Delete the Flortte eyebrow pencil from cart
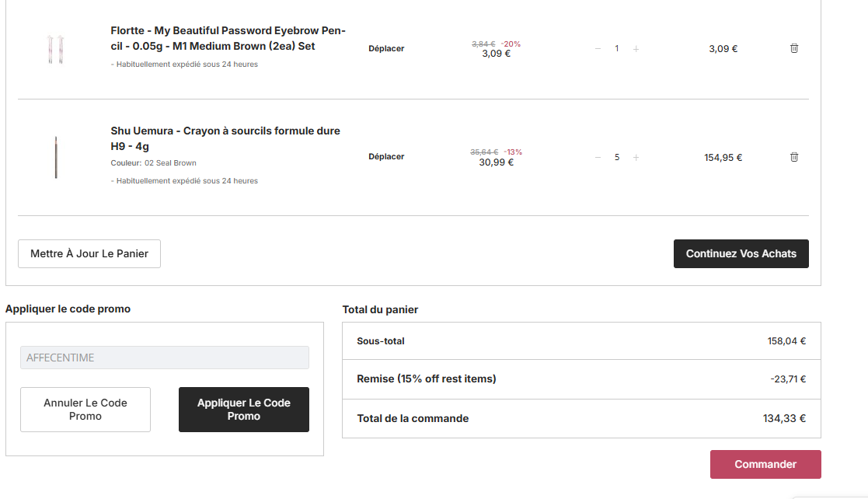The width and height of the screenshot is (868, 499). 794,48
